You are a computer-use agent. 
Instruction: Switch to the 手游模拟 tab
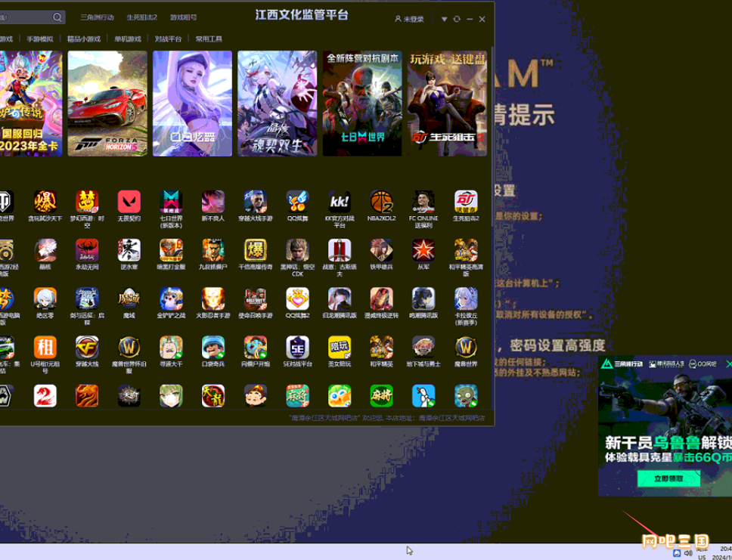[39, 39]
